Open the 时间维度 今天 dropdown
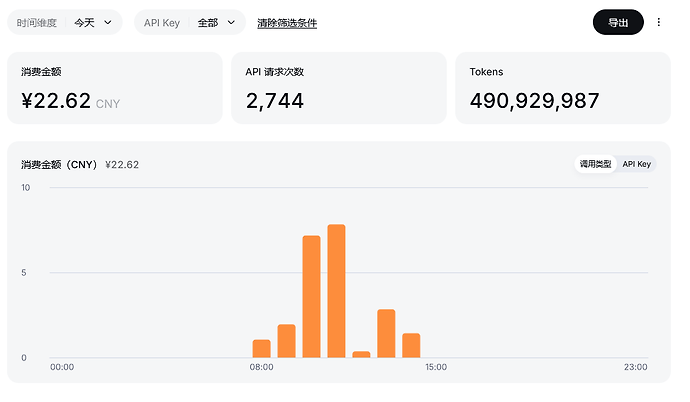690x402 pixels. point(65,22)
